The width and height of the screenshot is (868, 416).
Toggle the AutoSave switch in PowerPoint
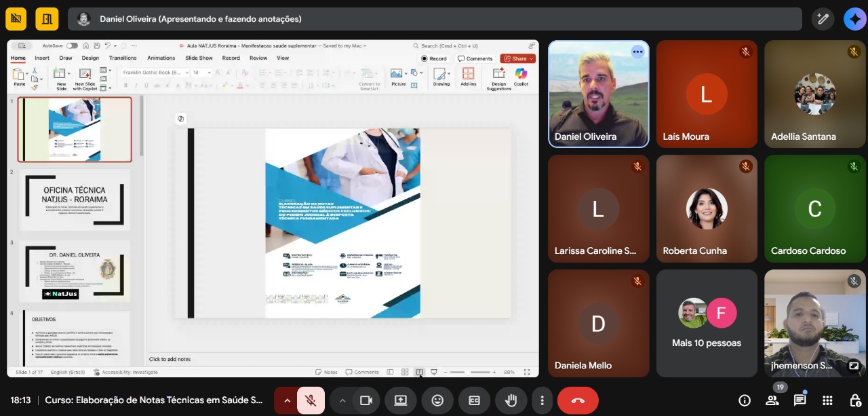(x=71, y=45)
